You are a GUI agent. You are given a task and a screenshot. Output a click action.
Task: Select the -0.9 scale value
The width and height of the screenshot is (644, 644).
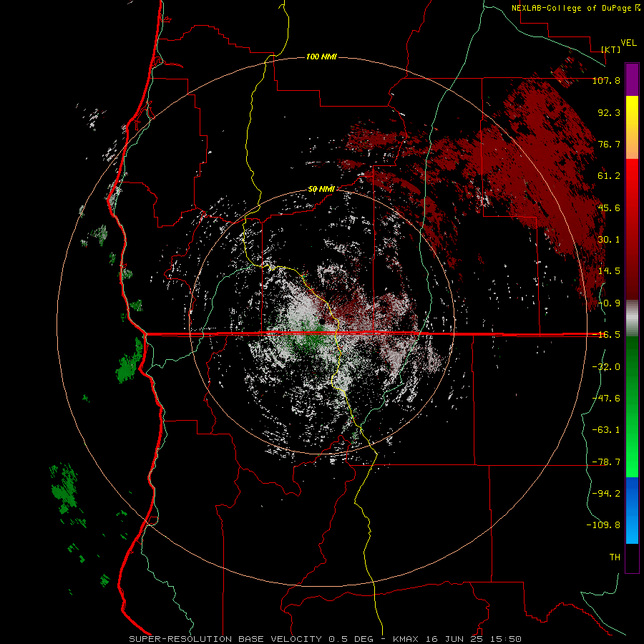click(x=609, y=303)
